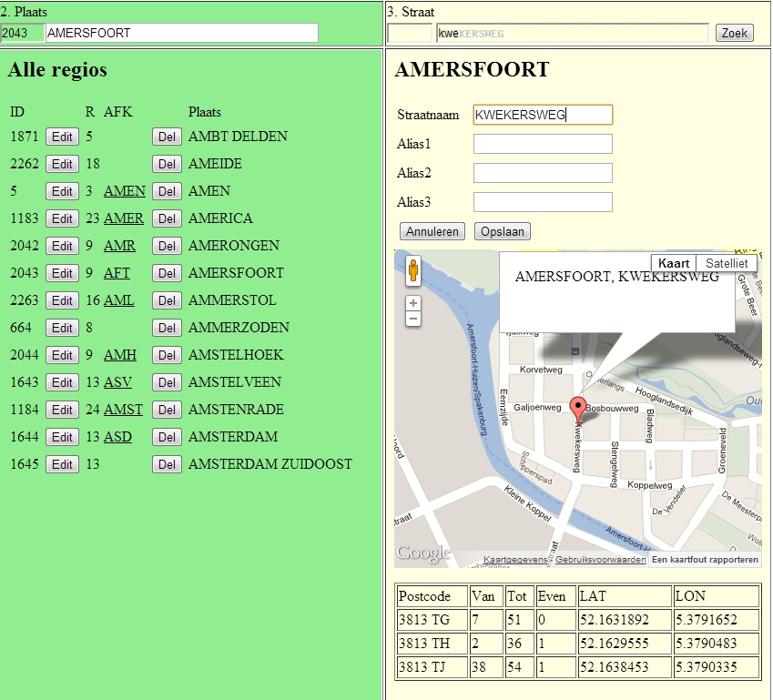Screen dimensions: 773x700
Task: Click the Google logo on the map
Action: coord(423,553)
